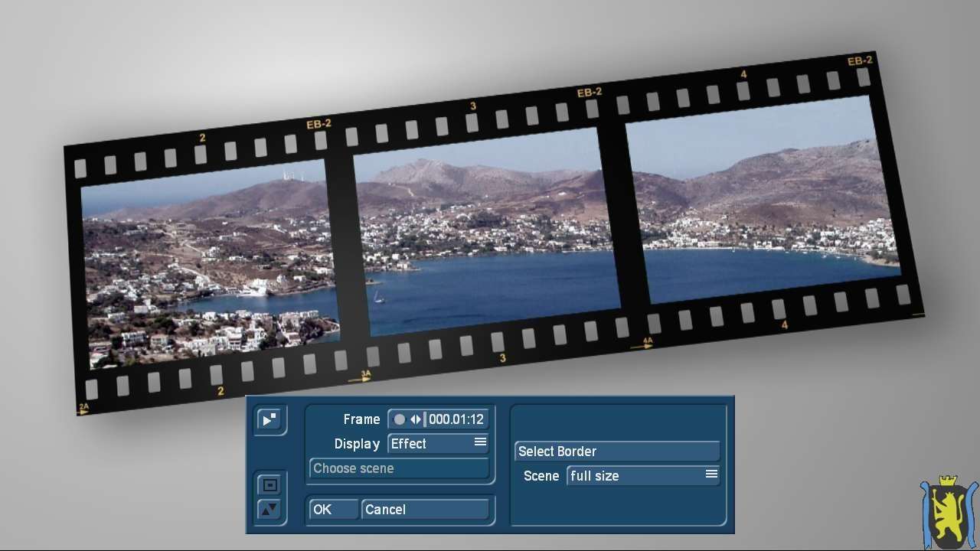Step the Frame back with left arrow

point(413,419)
